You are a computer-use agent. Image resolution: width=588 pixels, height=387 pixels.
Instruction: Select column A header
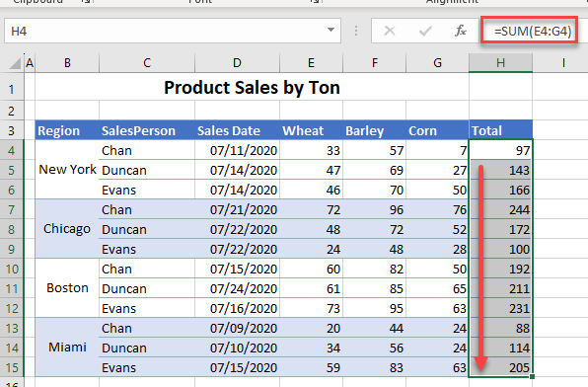30,62
